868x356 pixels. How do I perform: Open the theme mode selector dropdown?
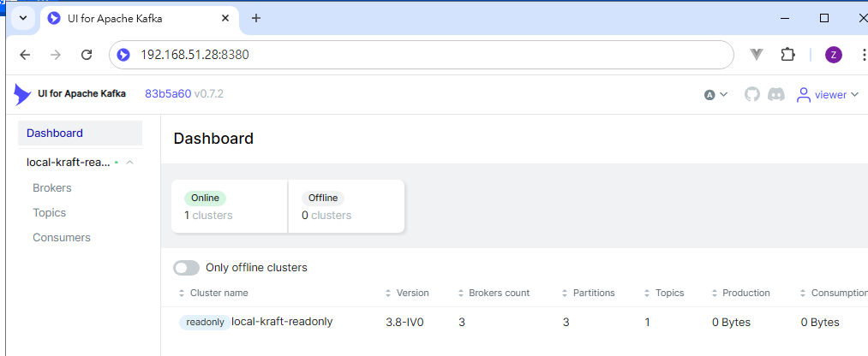click(x=715, y=95)
